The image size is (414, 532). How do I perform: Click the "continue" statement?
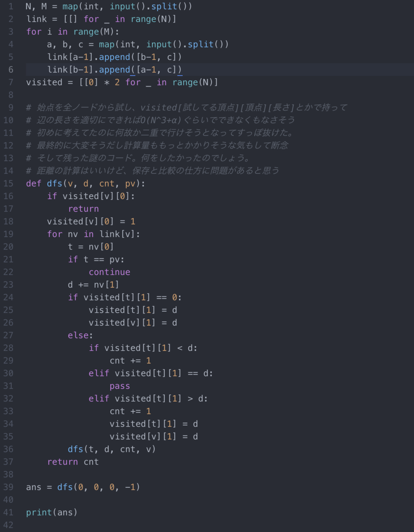tap(110, 272)
